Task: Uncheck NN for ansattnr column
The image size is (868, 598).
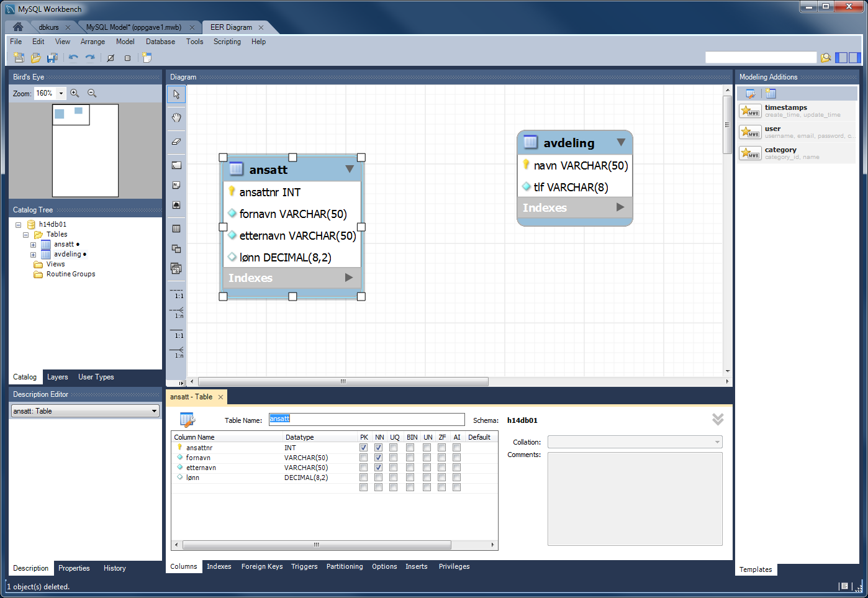Action: coord(378,448)
